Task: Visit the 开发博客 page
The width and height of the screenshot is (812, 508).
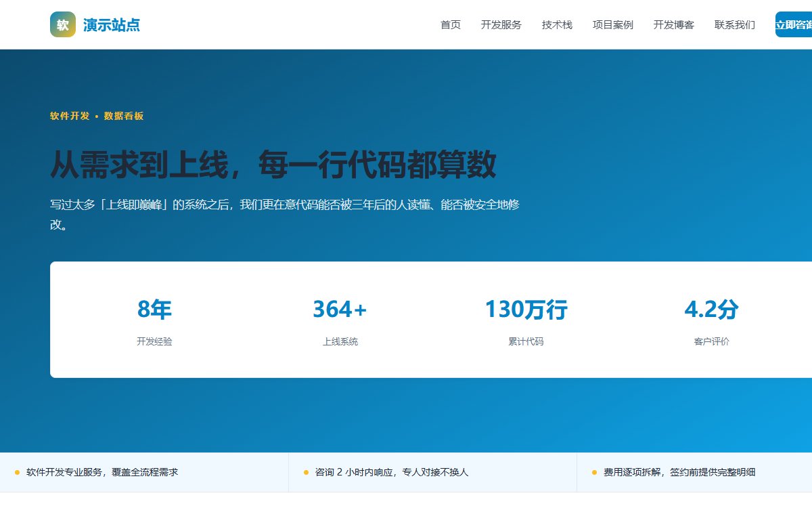Action: (x=674, y=25)
